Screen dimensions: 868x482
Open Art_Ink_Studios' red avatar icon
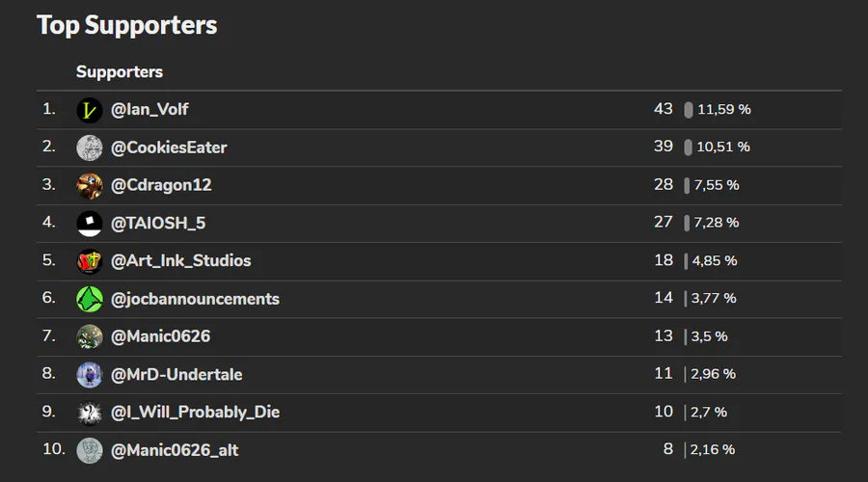[x=89, y=261]
